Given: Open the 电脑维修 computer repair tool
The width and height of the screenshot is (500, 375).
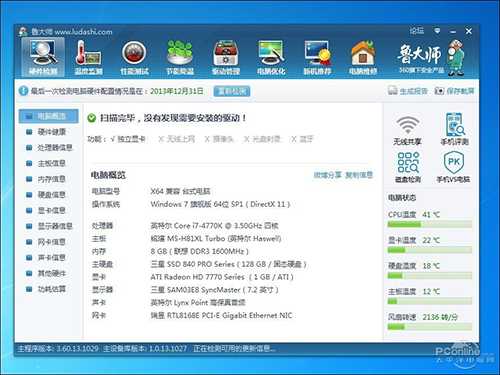Looking at the screenshot, I should click(x=363, y=57).
